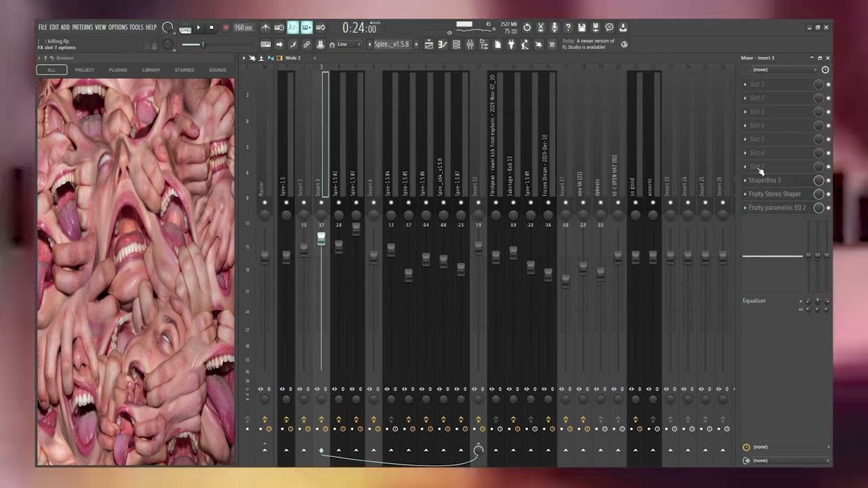The width and height of the screenshot is (868, 488).
Task: Open the Piano roll view icon
Action: pyautogui.click(x=443, y=44)
